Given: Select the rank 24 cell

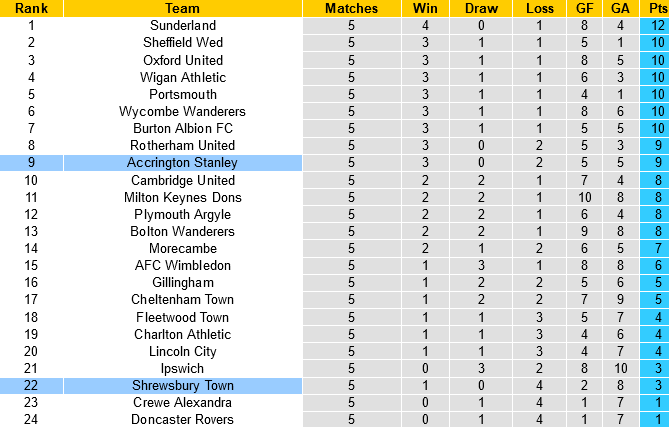Looking at the screenshot, I should 31,419.
